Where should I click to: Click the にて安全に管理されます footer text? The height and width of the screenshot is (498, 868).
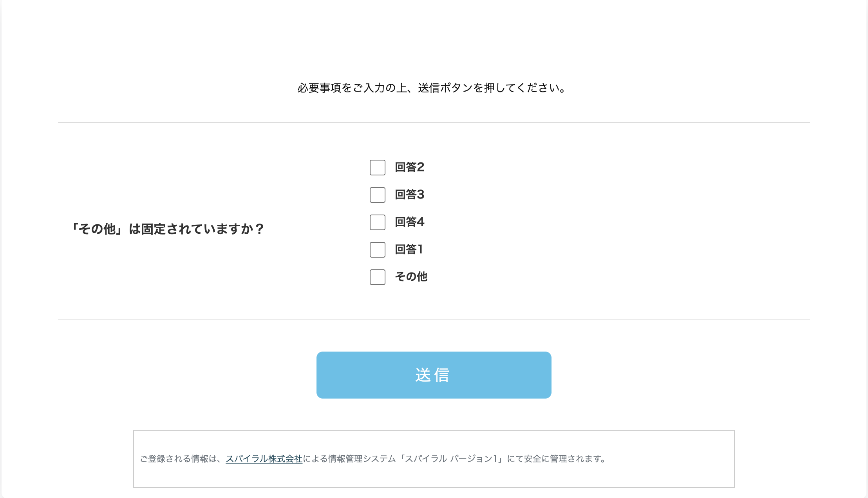point(556,459)
